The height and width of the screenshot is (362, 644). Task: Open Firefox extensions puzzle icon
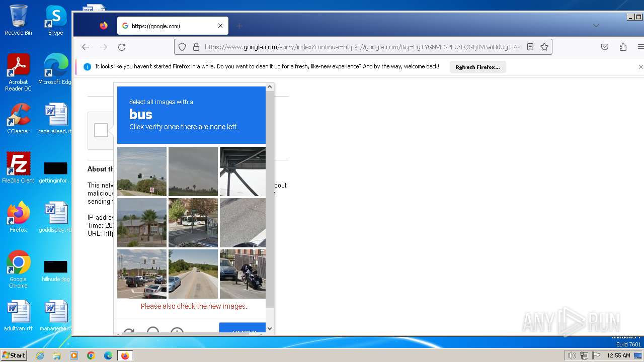pyautogui.click(x=623, y=47)
